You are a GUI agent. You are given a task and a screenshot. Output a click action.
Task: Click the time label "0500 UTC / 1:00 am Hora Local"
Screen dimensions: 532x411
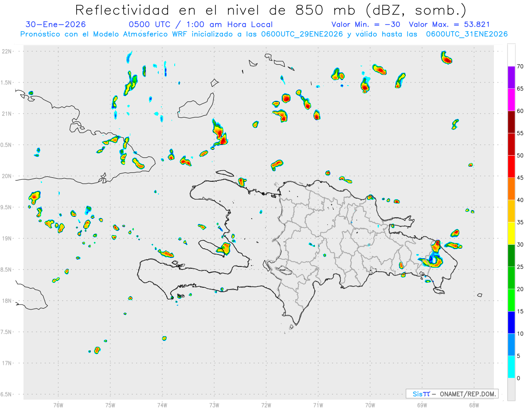click(x=200, y=25)
